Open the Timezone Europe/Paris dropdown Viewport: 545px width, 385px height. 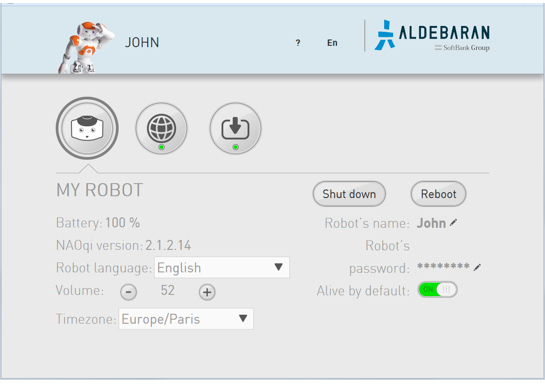point(186,319)
